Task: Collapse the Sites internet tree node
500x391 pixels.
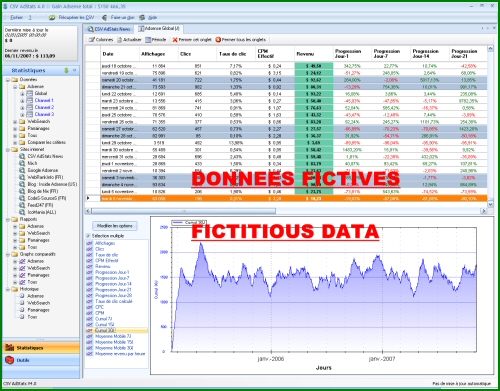Action: point(8,150)
